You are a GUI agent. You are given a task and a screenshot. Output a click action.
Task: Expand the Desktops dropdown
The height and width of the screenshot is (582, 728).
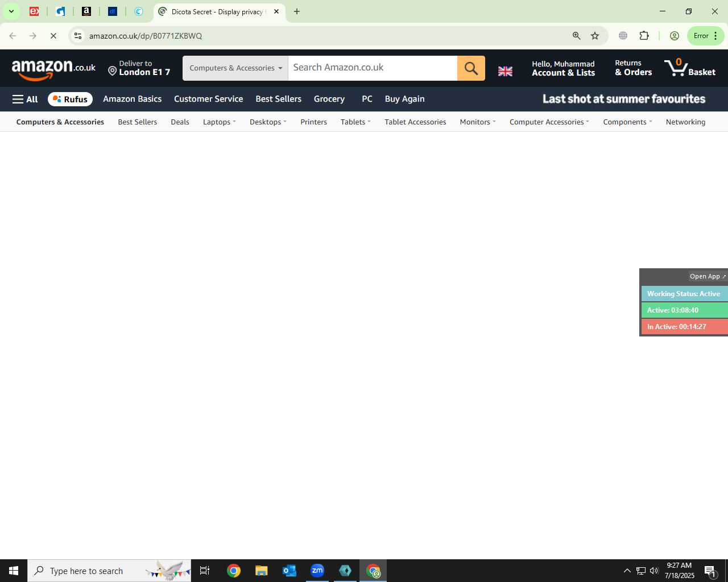coord(268,122)
